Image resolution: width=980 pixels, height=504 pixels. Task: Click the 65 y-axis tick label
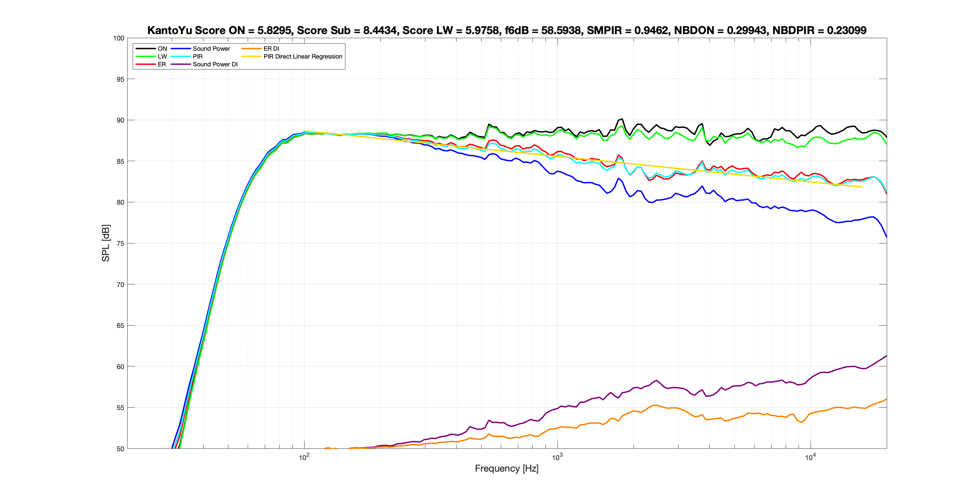click(x=120, y=326)
